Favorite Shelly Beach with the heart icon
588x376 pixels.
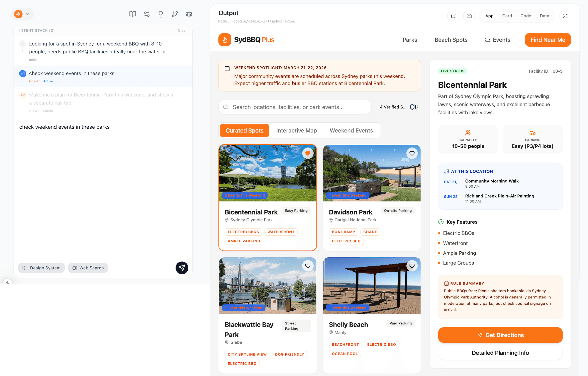(x=412, y=266)
